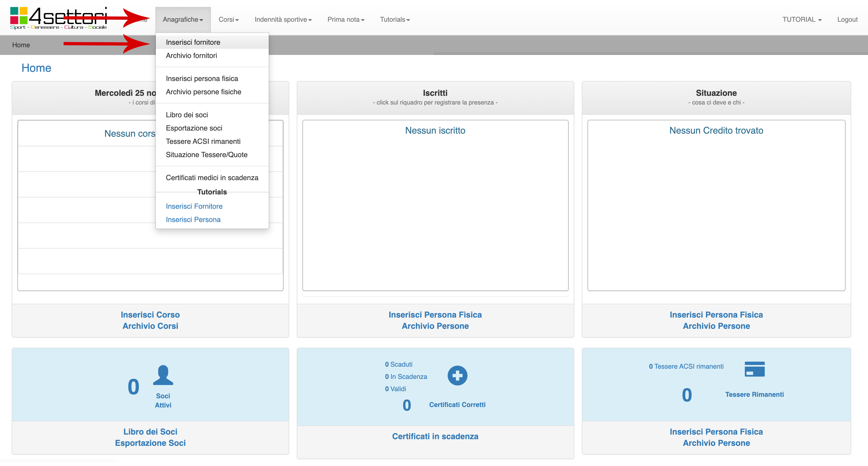Click the 4settori logo
This screenshot has width=868, height=466.
pos(58,18)
